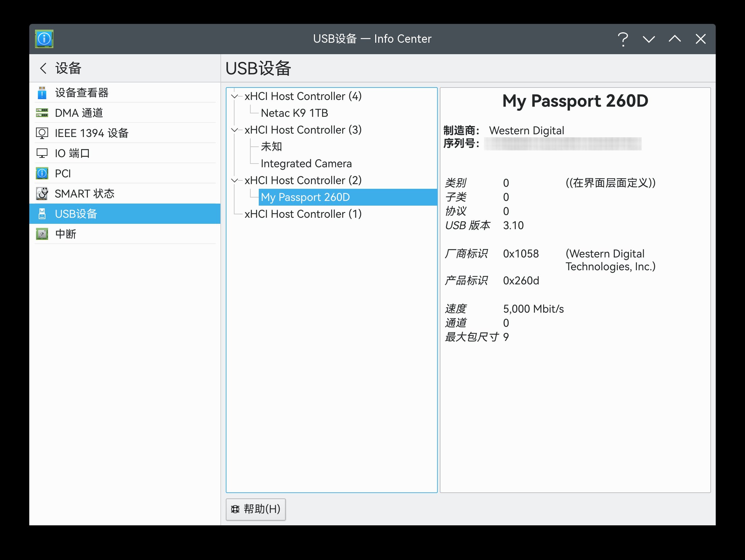
Task: Select USB设备 sidebar entry
Action: click(125, 214)
